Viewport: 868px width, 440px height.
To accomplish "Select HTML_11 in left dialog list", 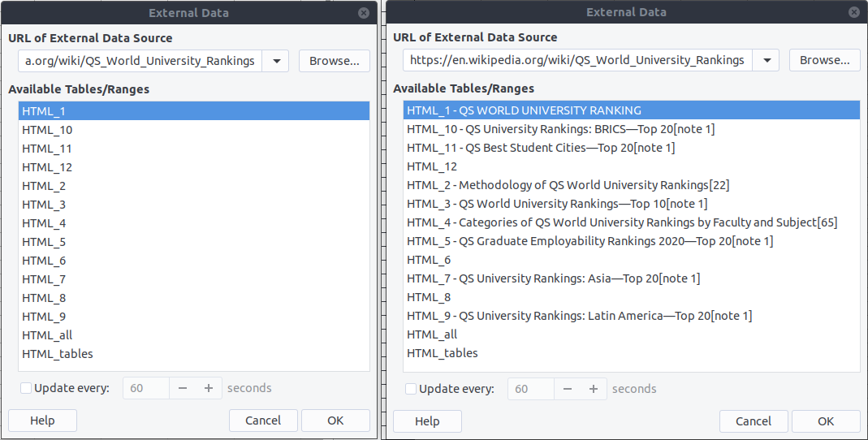I will [194, 149].
